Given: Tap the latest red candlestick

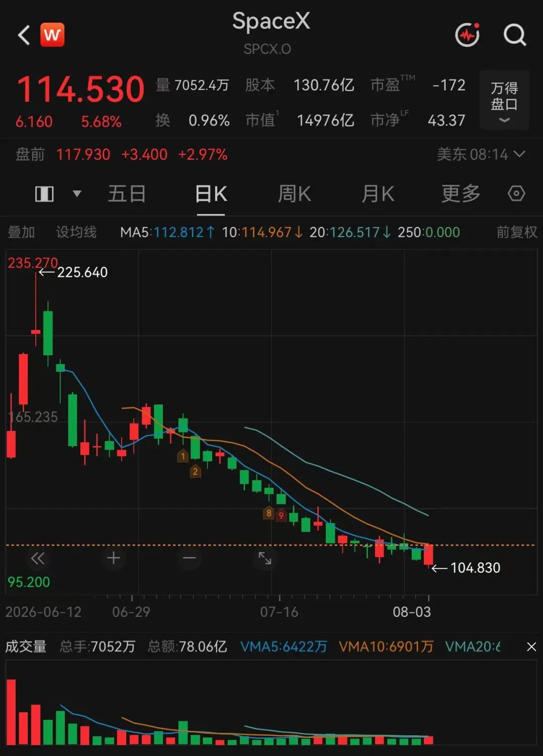Looking at the screenshot, I should pyautogui.click(x=428, y=555).
